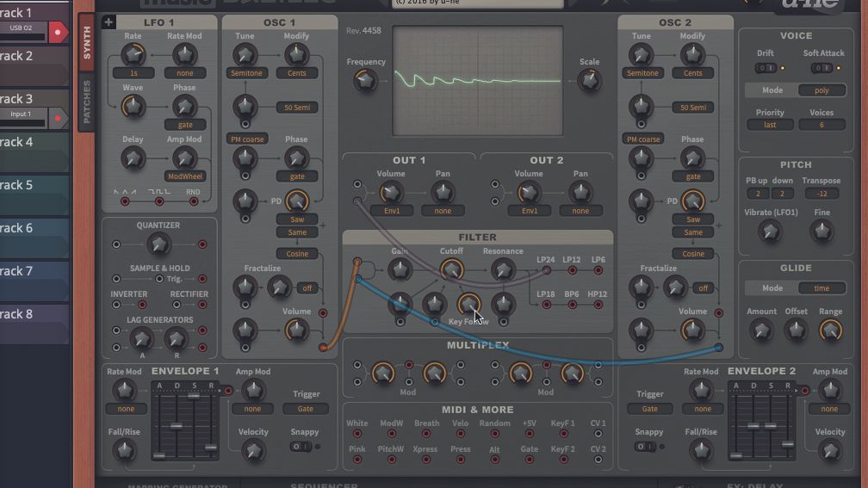Toggle Envelope 2 Snappy switch
This screenshot has width=868, height=488.
[x=645, y=447]
